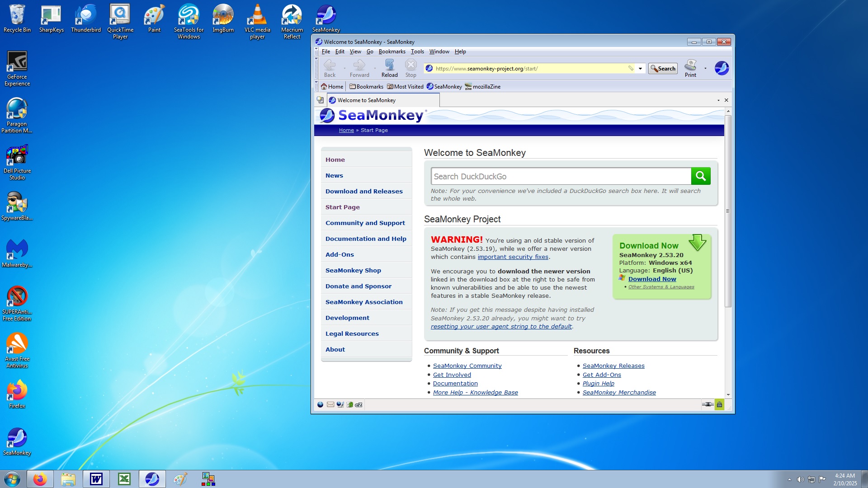Click the Back navigation button
This screenshot has height=488, width=868.
click(x=330, y=68)
